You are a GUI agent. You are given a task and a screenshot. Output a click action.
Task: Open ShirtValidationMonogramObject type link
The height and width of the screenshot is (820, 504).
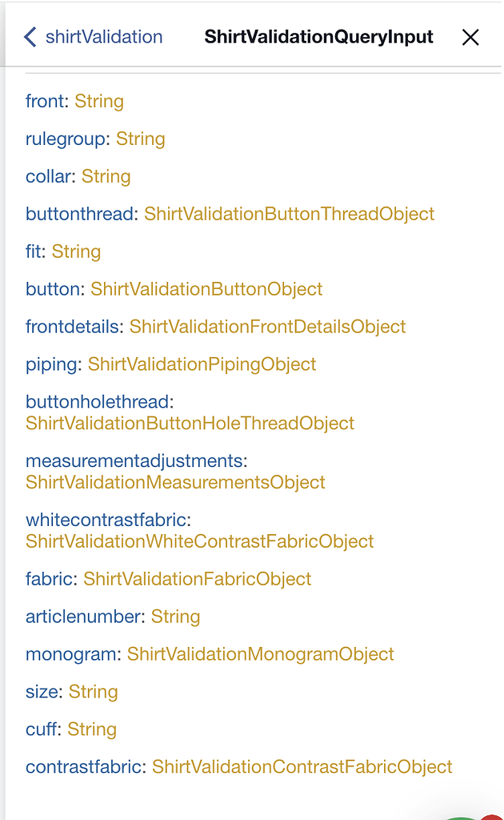pos(260,654)
